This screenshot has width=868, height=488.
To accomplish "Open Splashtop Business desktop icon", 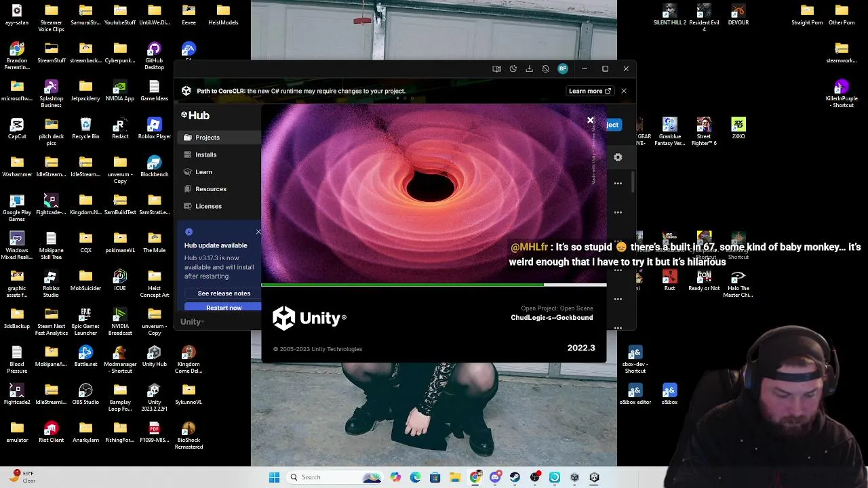I will 51,94.
